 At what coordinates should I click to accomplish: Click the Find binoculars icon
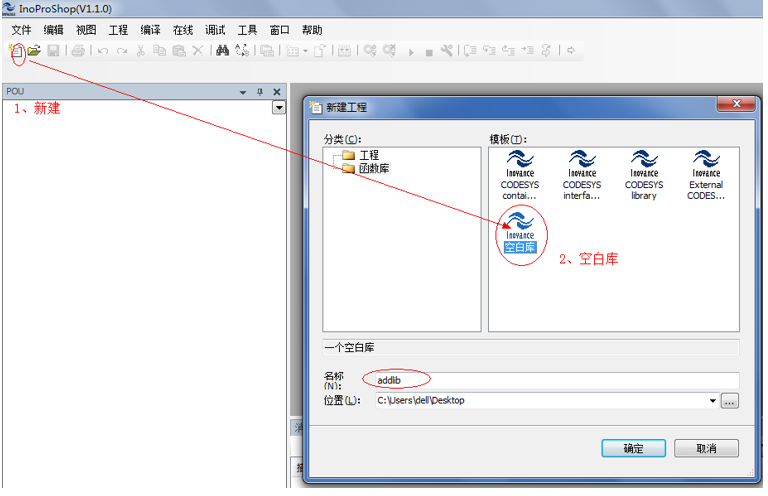[222, 50]
